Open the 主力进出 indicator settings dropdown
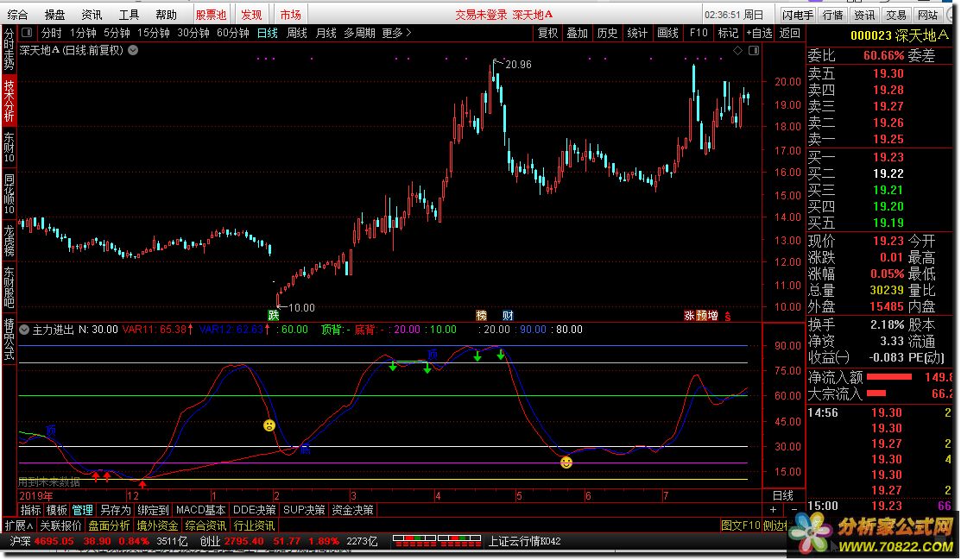 click(x=24, y=330)
